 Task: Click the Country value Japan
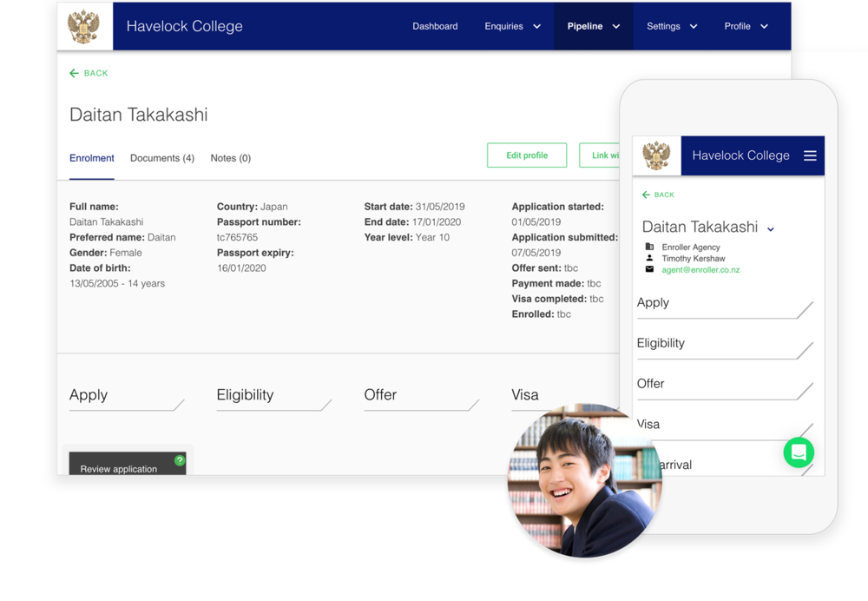pyautogui.click(x=274, y=207)
